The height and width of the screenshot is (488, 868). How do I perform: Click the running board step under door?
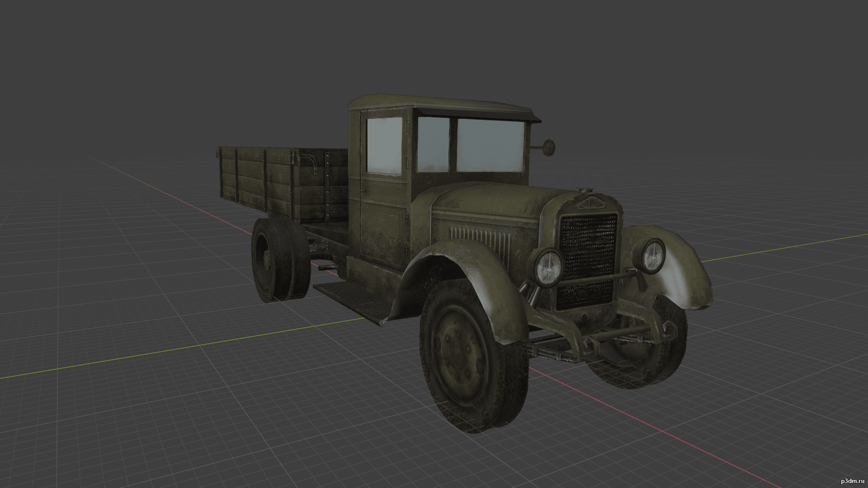352,300
